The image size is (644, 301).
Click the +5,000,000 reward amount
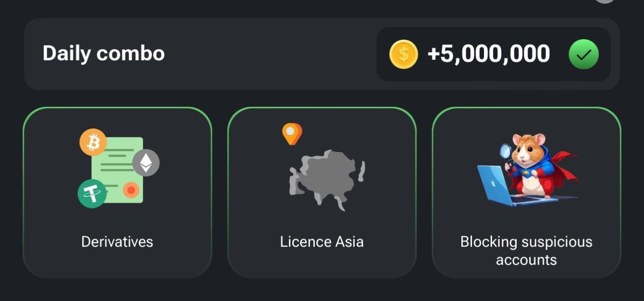click(489, 54)
